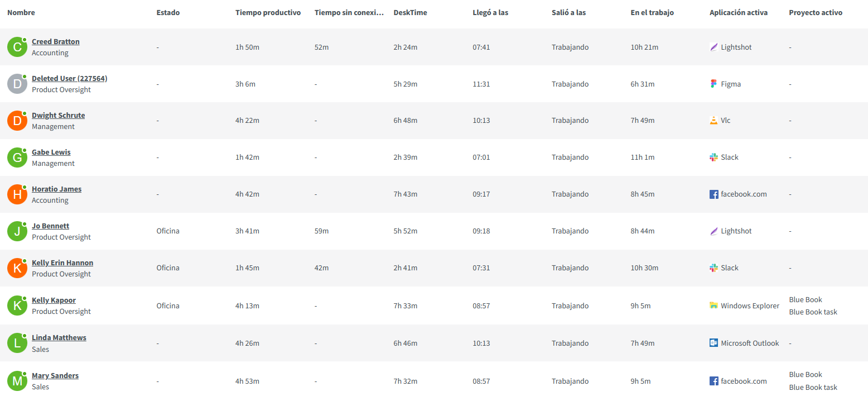Click Horatio James's facebook.com icon
The width and height of the screenshot is (868, 396).
tap(713, 194)
